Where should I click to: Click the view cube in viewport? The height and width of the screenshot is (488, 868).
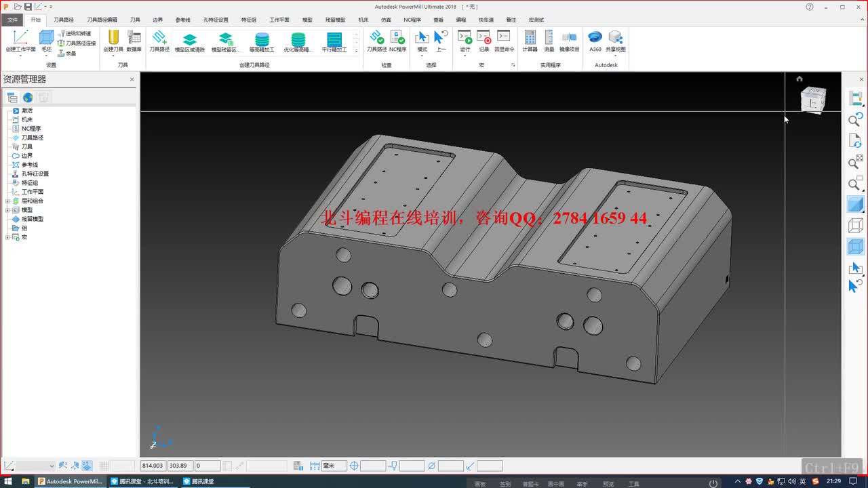813,100
